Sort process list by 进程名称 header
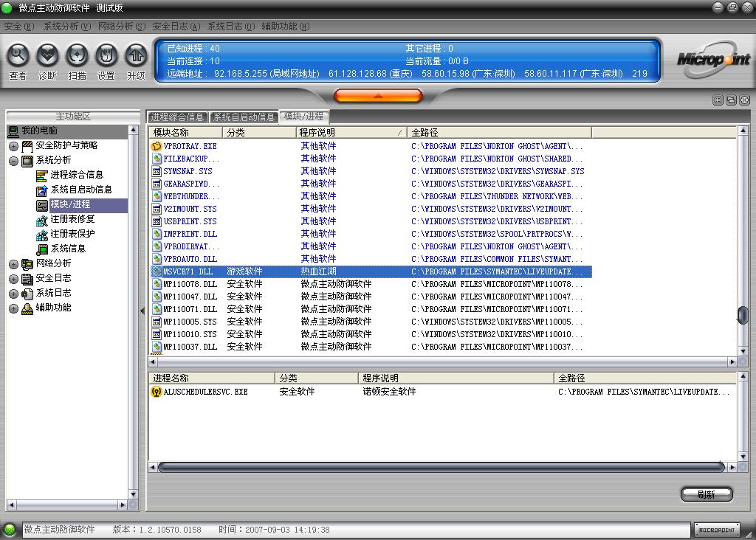756x540 pixels. click(x=212, y=378)
